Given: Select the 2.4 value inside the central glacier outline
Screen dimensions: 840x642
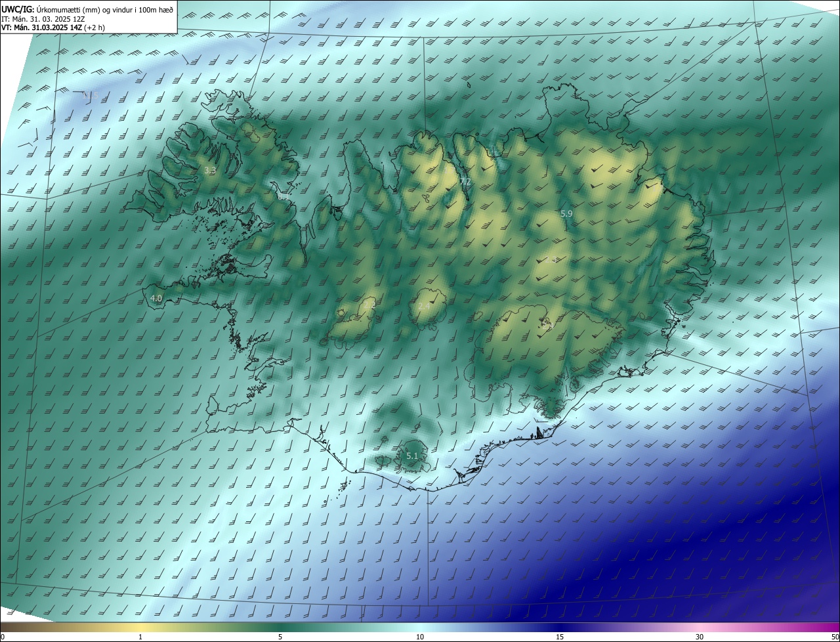Looking at the screenshot, I should point(424,306).
